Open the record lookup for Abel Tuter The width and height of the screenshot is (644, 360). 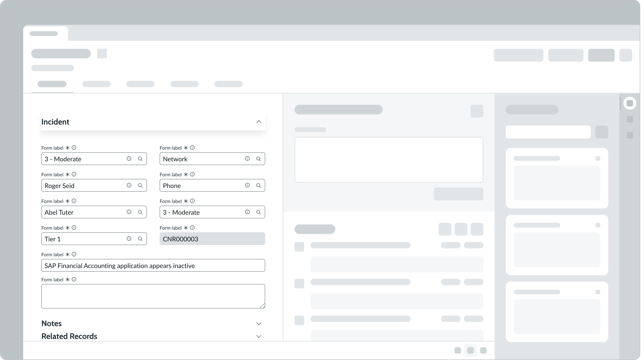coord(140,212)
